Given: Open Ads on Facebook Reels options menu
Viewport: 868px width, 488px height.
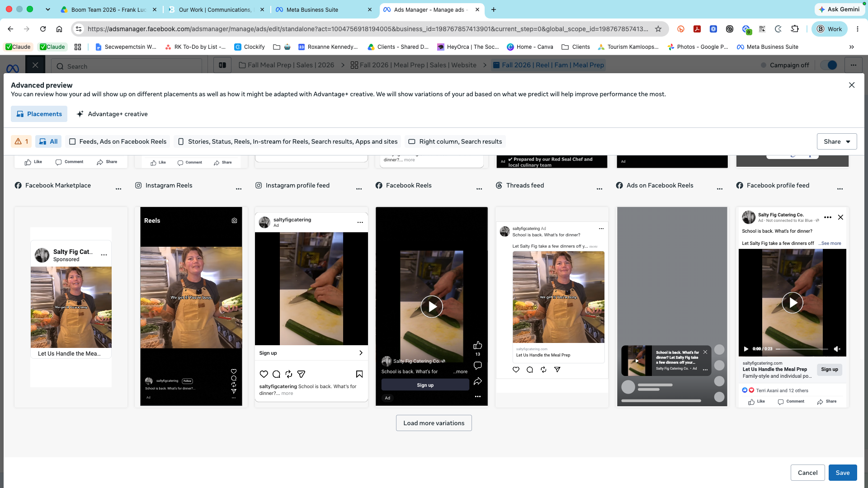Looking at the screenshot, I should (x=720, y=189).
